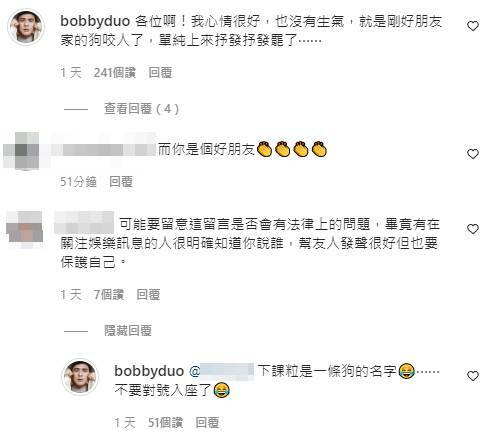Reply to bobbyduo's top comment via 回覆
This screenshot has height=433, width=492.
pos(160,72)
